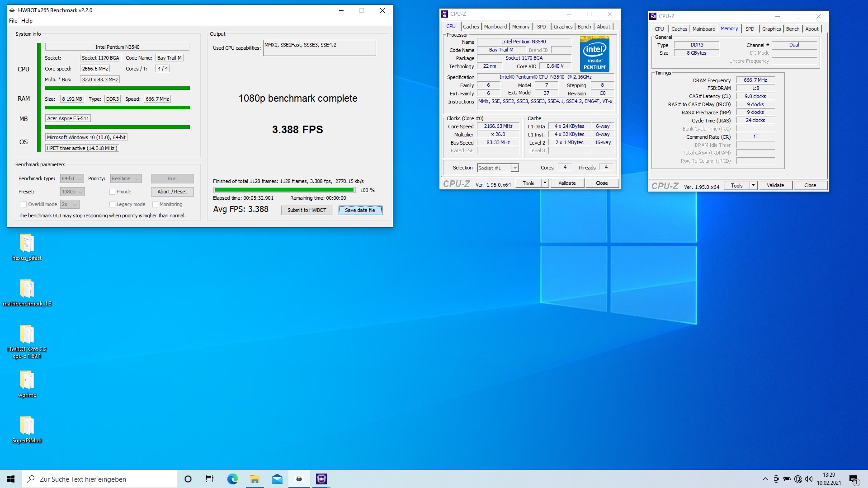Click Validate in CPU-Z CPU window
This screenshot has height=488, width=868.
point(567,183)
